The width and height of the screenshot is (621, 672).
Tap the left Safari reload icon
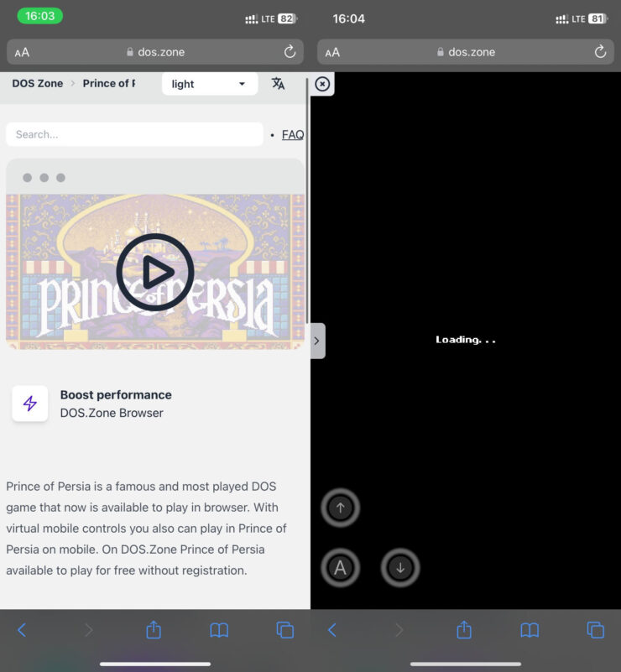290,52
